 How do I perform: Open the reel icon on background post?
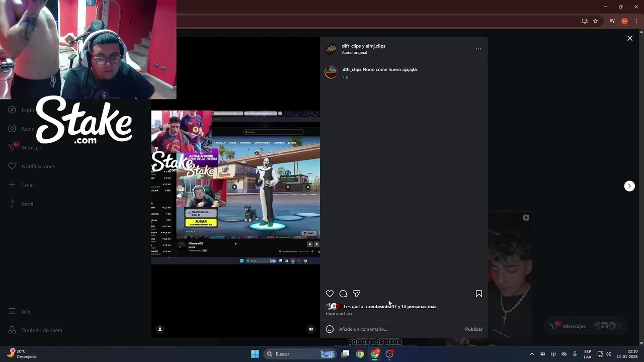pyautogui.click(x=526, y=218)
